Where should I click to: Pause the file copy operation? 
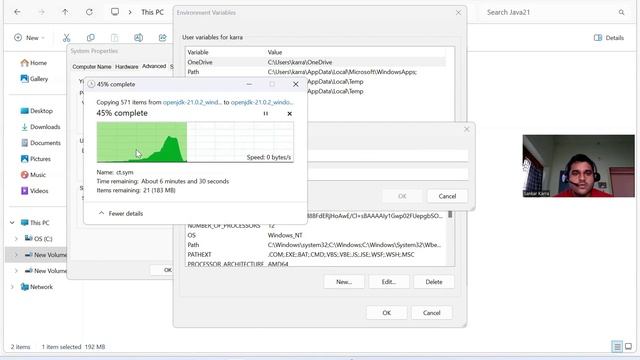coord(266,113)
